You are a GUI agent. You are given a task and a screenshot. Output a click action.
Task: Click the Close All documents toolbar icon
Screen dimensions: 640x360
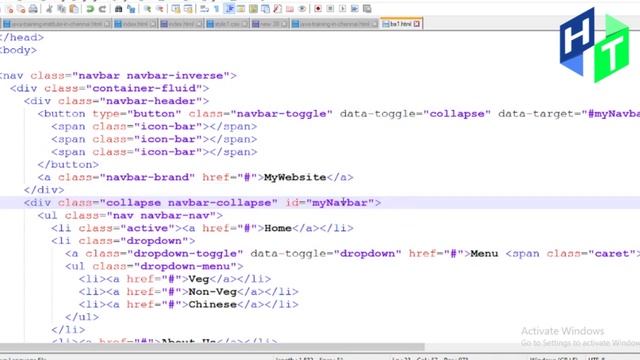click(x=21, y=9)
